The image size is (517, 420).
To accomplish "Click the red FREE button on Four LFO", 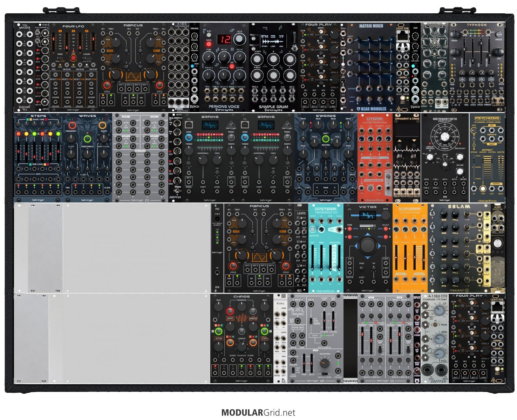I will tap(73, 58).
